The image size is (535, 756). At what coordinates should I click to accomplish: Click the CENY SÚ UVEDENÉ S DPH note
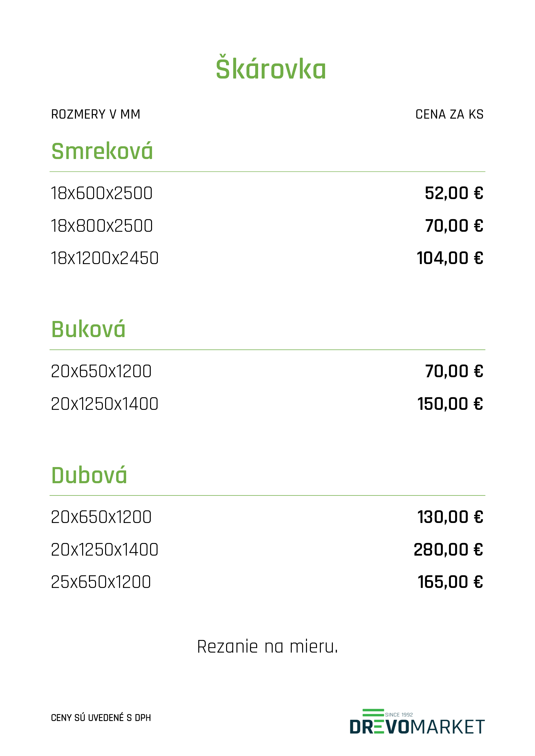coord(101,718)
